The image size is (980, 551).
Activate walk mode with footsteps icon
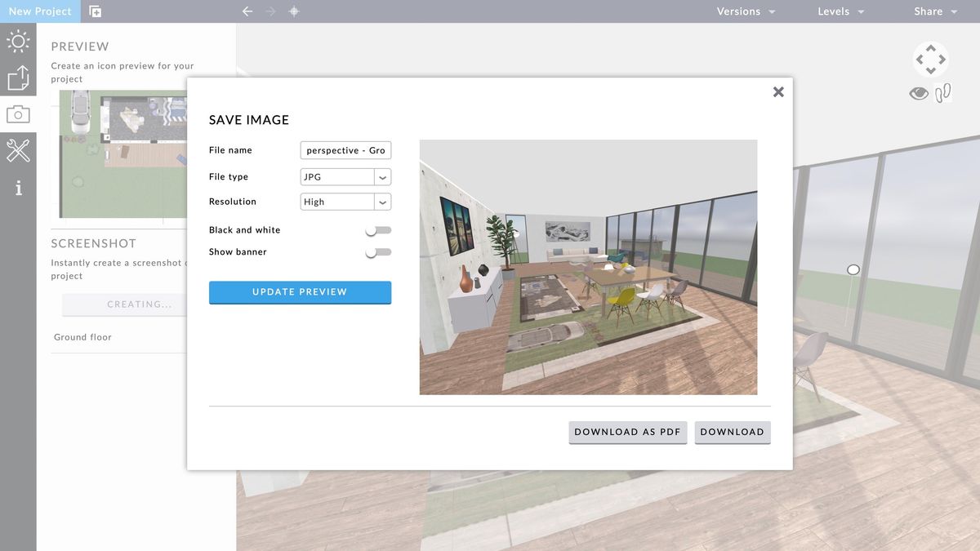point(943,92)
